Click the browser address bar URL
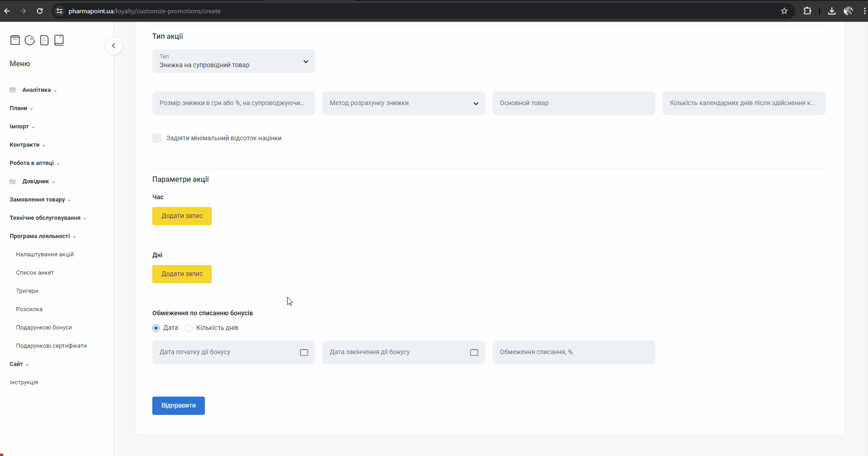868x456 pixels. [145, 11]
